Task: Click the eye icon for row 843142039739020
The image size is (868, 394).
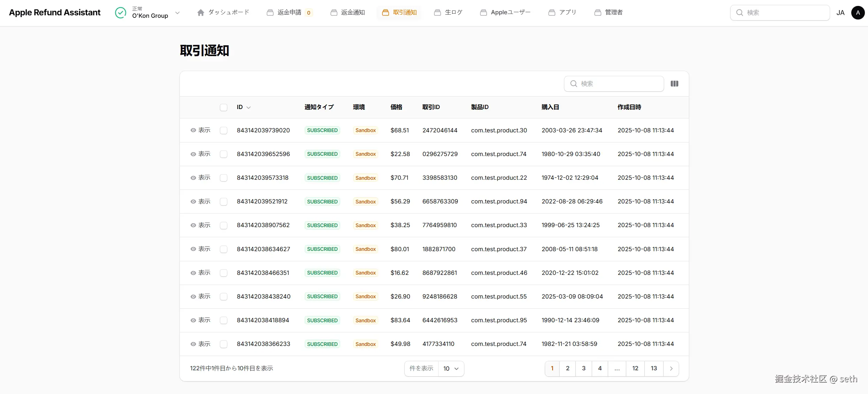Action: tap(193, 130)
